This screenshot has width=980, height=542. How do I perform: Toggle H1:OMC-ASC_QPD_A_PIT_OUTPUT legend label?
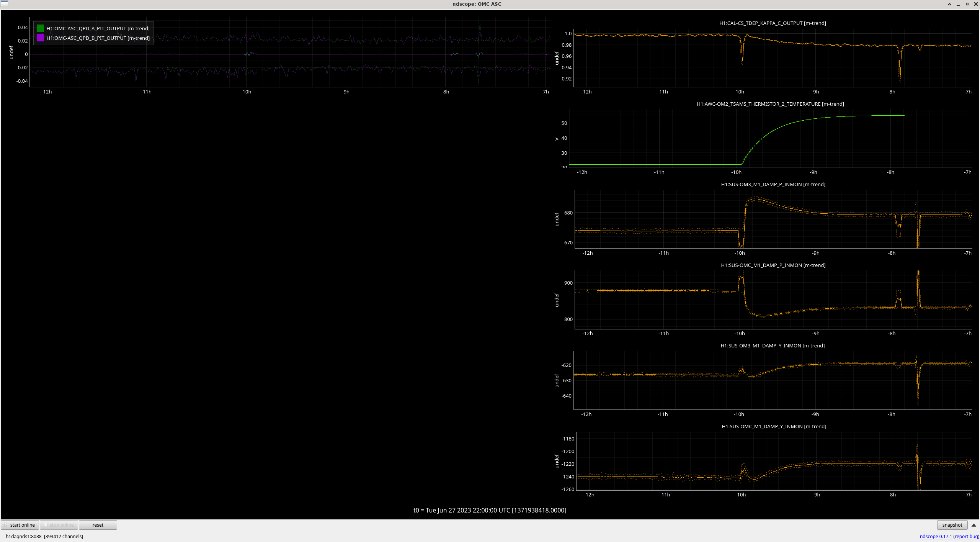click(98, 28)
